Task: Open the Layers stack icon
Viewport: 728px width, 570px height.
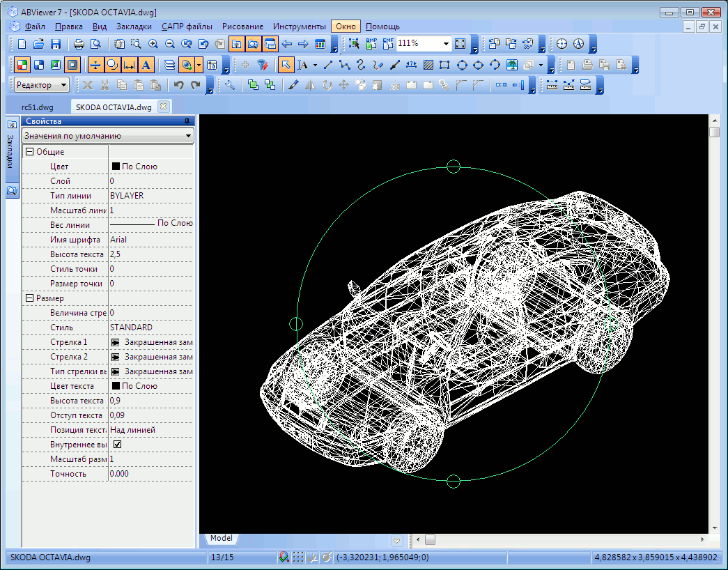Action: click(x=169, y=65)
